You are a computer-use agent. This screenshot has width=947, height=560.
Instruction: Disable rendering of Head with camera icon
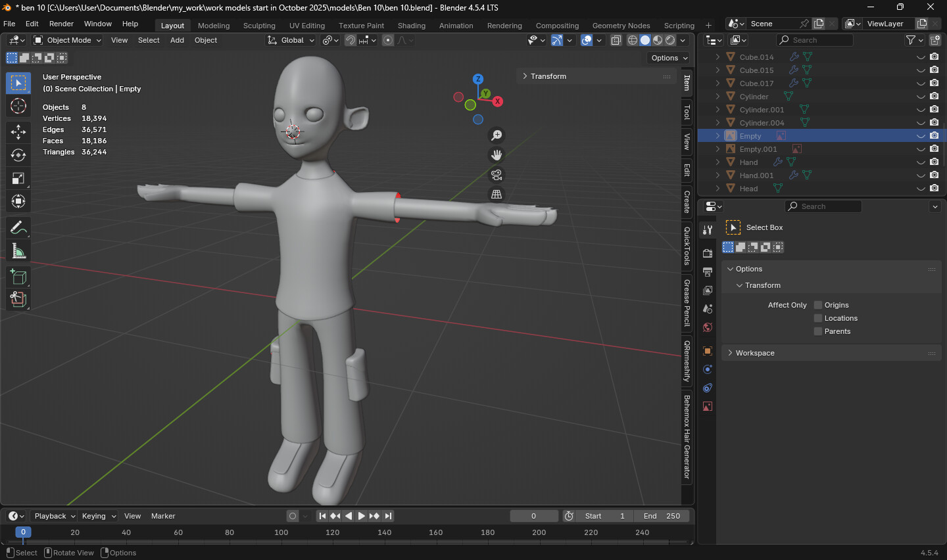point(934,189)
